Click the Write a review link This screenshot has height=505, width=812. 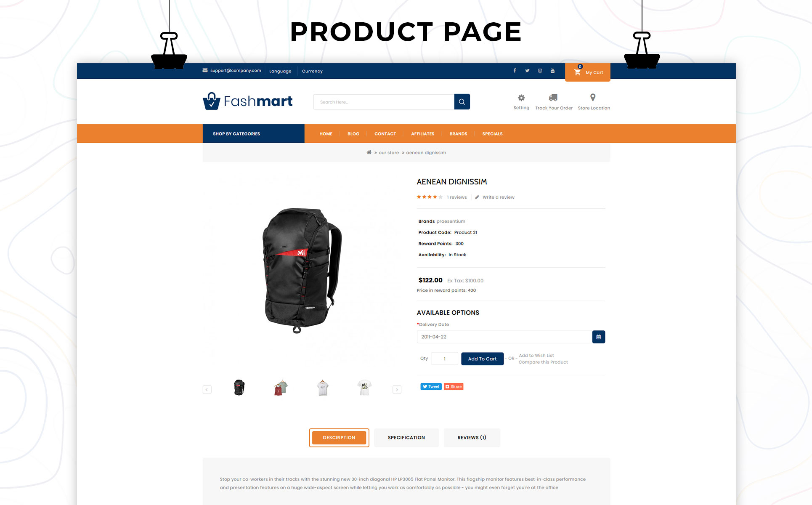(499, 197)
